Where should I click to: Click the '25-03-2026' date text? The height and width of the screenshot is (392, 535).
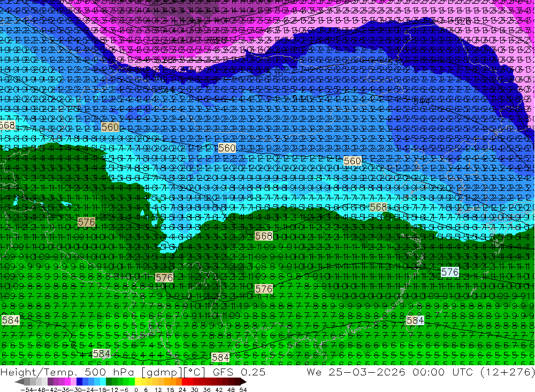coord(367,372)
